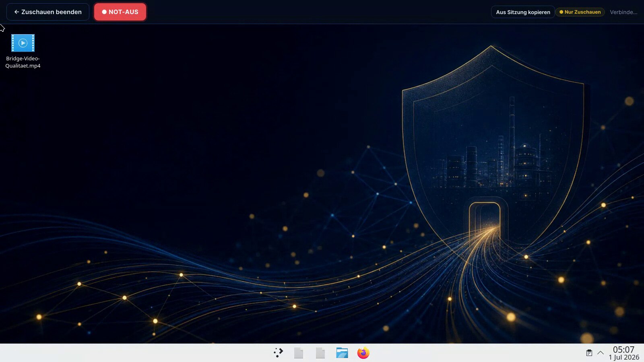Click the Verbinde... connection status text
This screenshot has height=362, width=644.
pyautogui.click(x=623, y=12)
